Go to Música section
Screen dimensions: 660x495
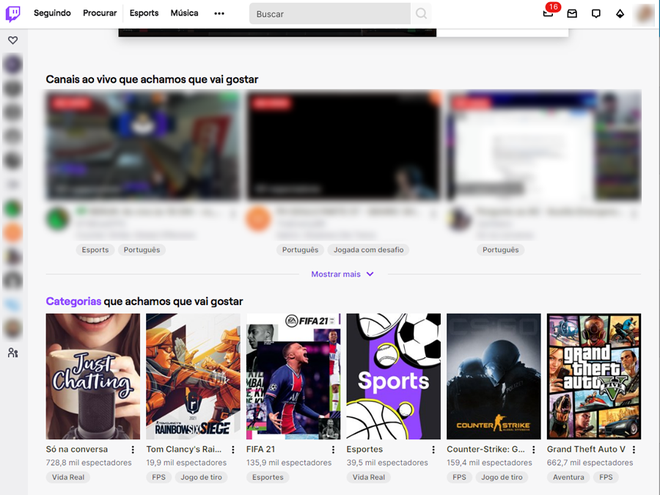coord(184,13)
